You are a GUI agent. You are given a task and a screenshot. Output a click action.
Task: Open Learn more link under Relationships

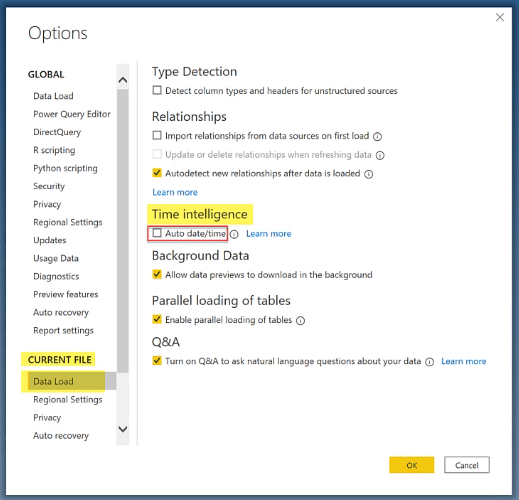(175, 192)
